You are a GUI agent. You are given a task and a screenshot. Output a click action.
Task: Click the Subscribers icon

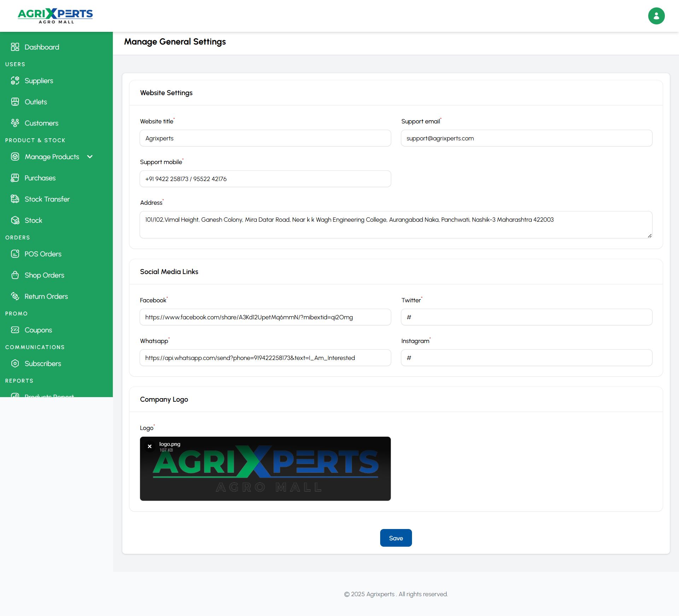(x=15, y=364)
